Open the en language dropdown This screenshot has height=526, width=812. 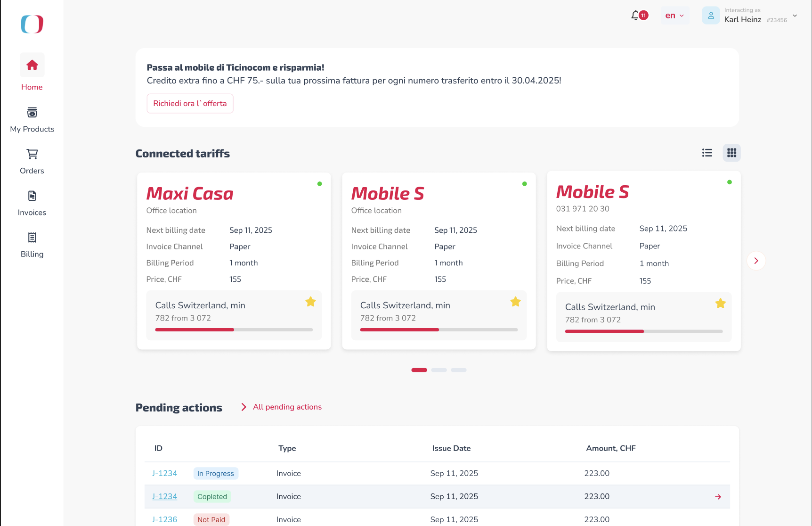[674, 16]
